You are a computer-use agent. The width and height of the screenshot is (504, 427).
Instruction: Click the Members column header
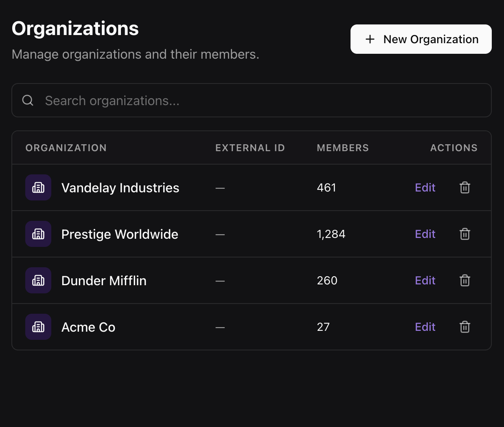(343, 148)
